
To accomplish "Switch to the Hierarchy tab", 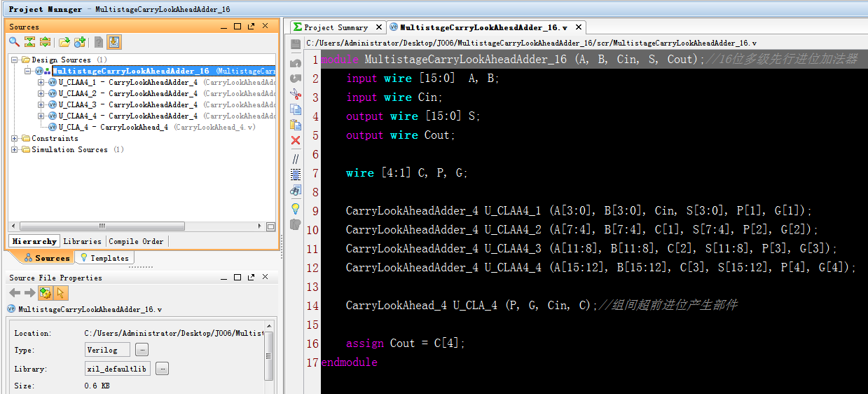I will (x=34, y=241).
